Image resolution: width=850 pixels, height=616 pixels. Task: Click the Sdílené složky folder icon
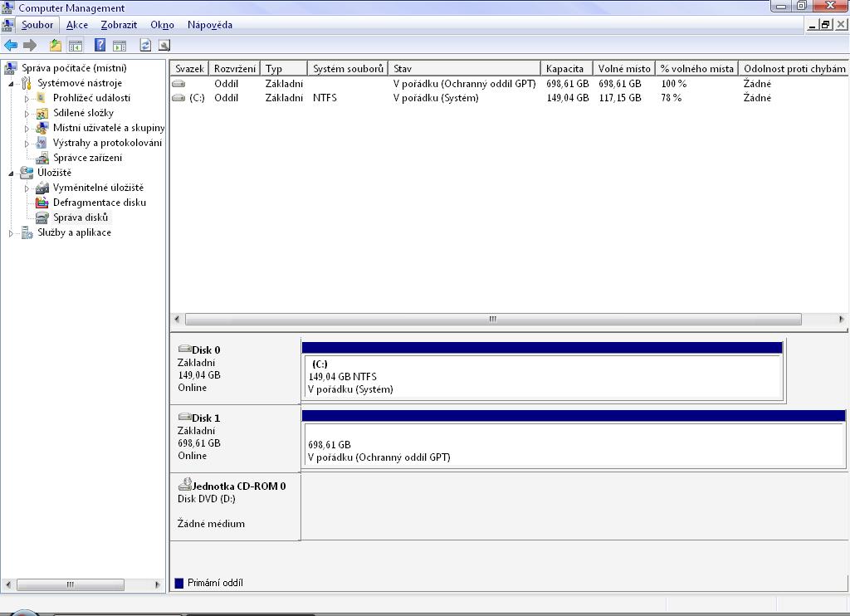point(42,114)
